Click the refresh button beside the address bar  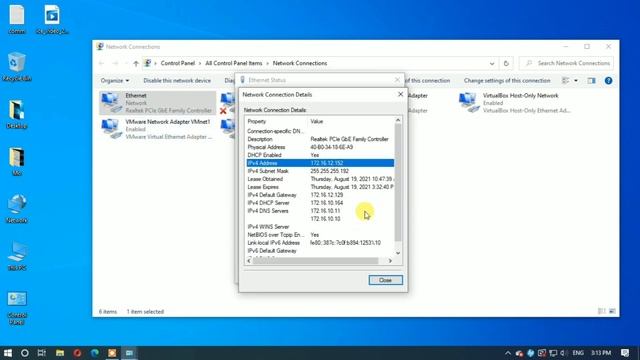(506, 63)
